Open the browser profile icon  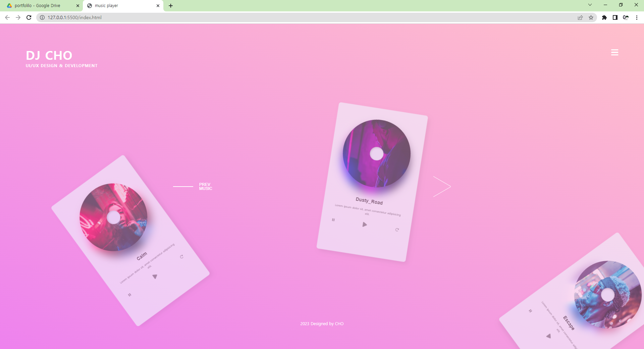(626, 17)
